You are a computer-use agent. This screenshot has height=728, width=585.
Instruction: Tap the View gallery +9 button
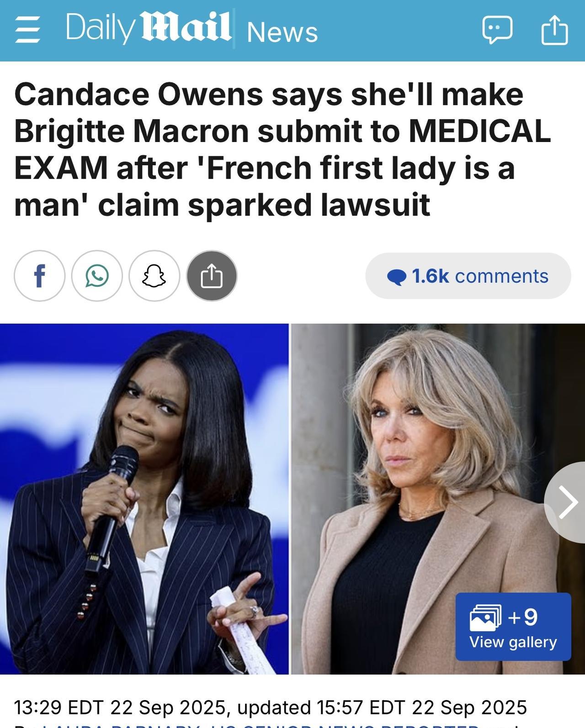[x=513, y=627]
